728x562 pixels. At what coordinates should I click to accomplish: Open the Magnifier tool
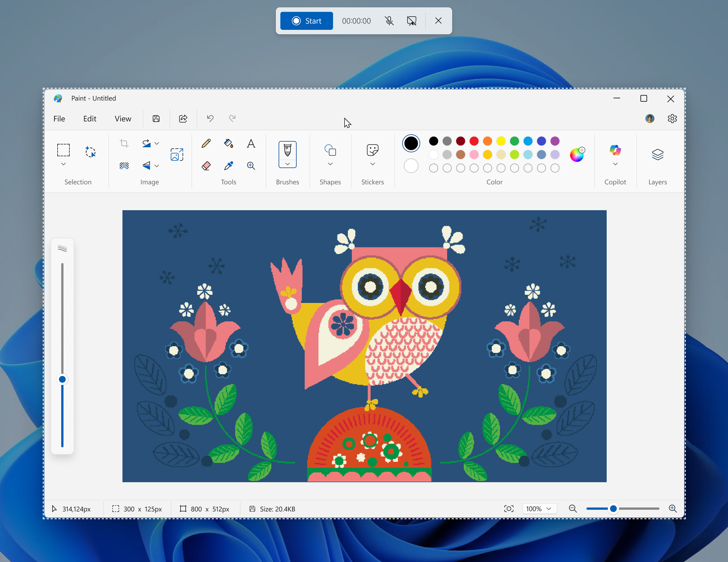coord(251,166)
